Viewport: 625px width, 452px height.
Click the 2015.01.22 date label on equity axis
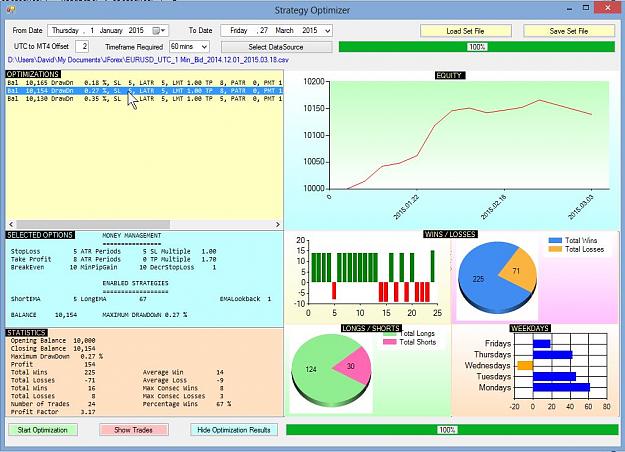[406, 206]
